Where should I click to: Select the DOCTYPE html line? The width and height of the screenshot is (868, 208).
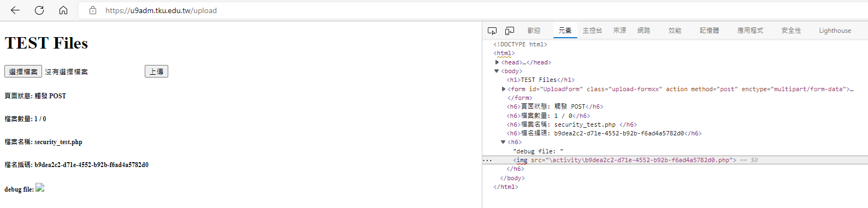coord(520,45)
